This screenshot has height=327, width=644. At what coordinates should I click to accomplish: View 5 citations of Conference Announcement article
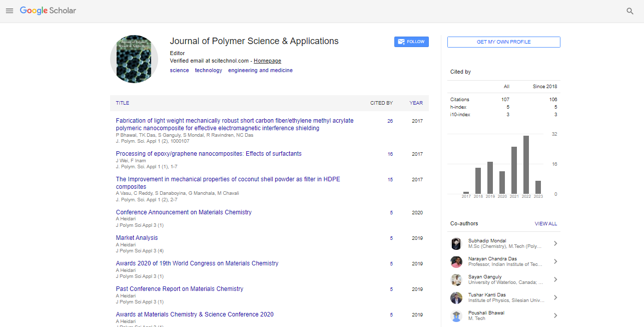(x=391, y=213)
